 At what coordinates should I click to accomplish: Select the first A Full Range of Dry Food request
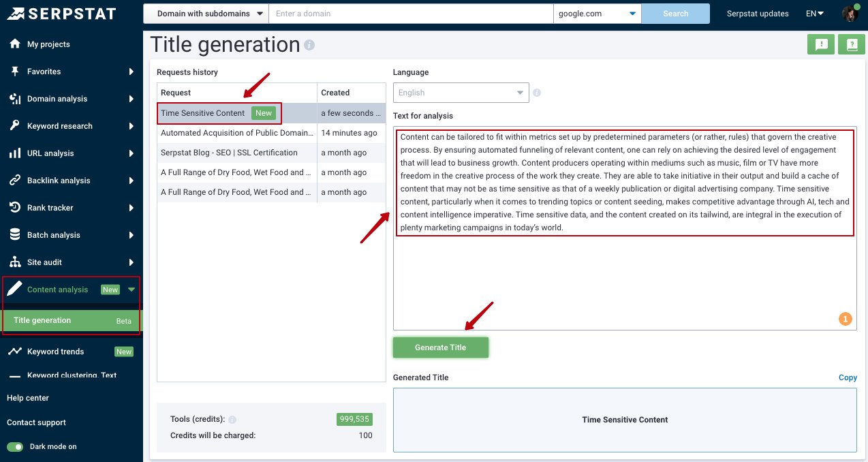271,172
